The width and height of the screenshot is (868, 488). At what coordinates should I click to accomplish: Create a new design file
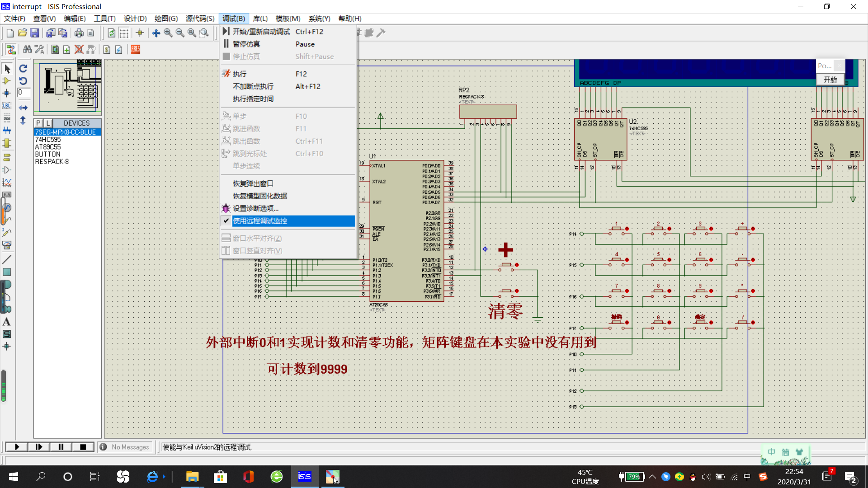pyautogui.click(x=10, y=33)
